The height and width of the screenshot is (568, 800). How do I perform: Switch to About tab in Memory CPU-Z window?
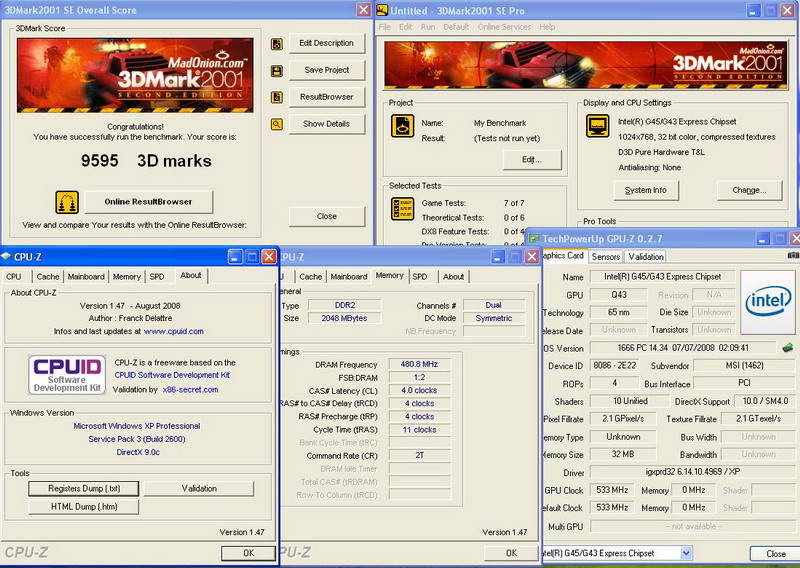tap(454, 277)
